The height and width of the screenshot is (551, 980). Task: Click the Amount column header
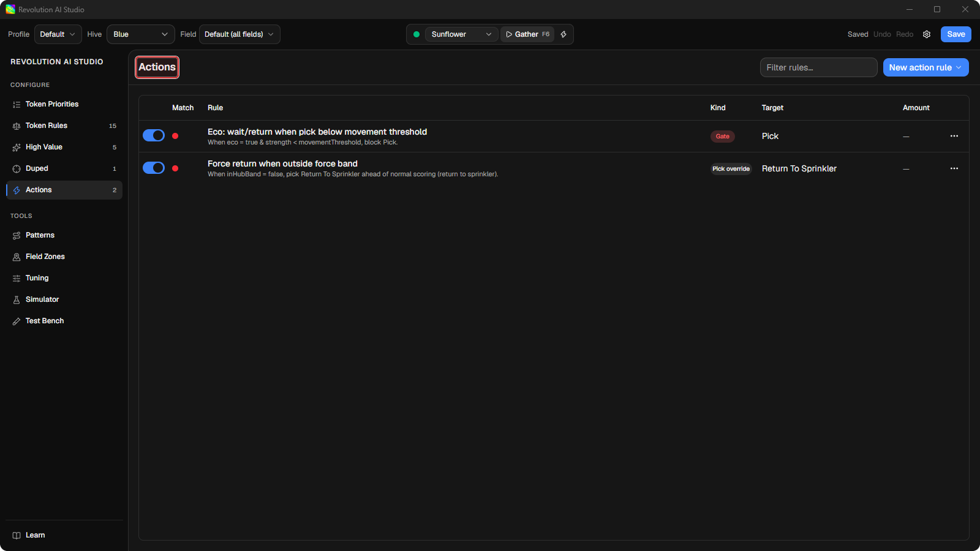point(916,108)
